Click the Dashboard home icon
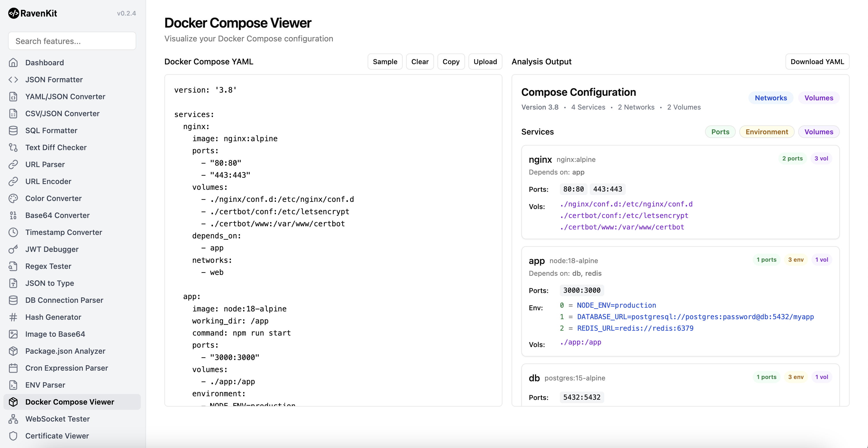868x448 pixels. (x=13, y=63)
